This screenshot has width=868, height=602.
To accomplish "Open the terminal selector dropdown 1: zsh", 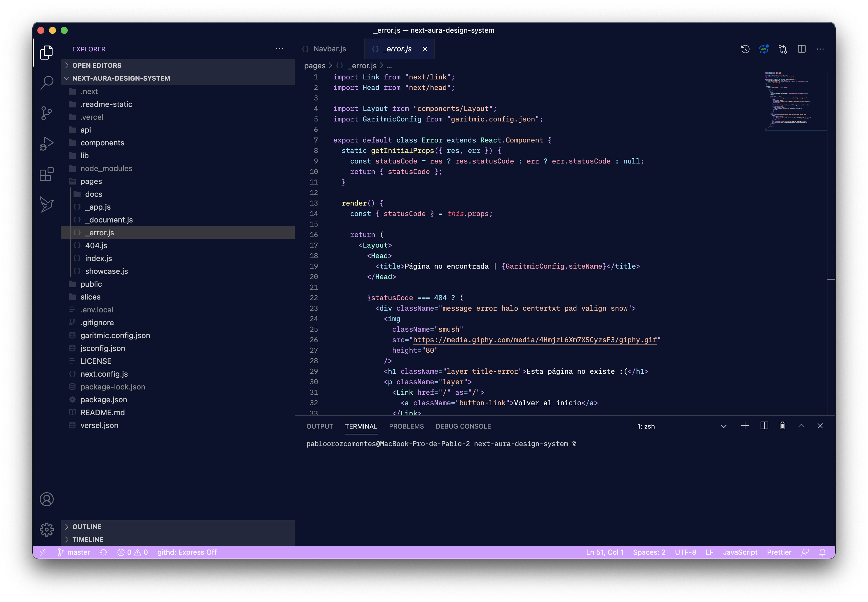I will [x=682, y=426].
